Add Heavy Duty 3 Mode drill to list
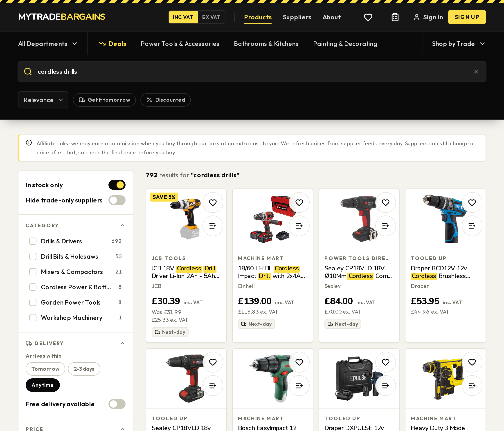The width and height of the screenshot is (504, 431). (472, 385)
